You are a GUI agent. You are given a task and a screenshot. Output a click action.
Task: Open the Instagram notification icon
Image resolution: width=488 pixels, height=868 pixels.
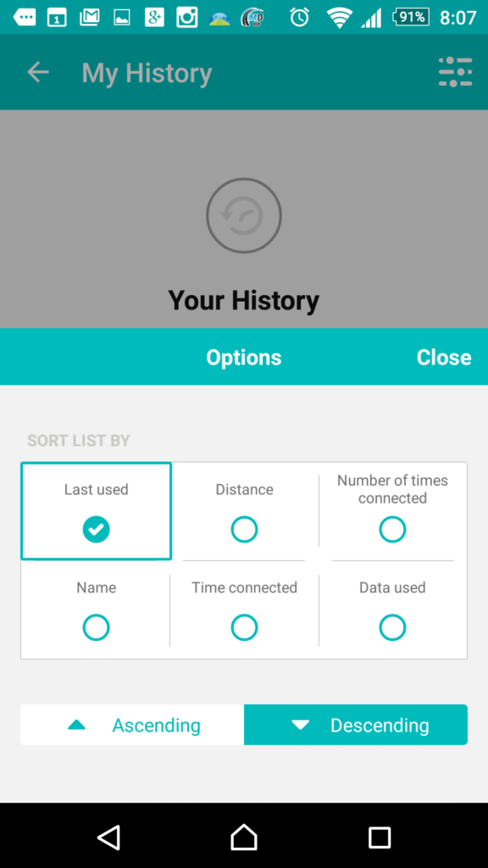pyautogui.click(x=187, y=17)
